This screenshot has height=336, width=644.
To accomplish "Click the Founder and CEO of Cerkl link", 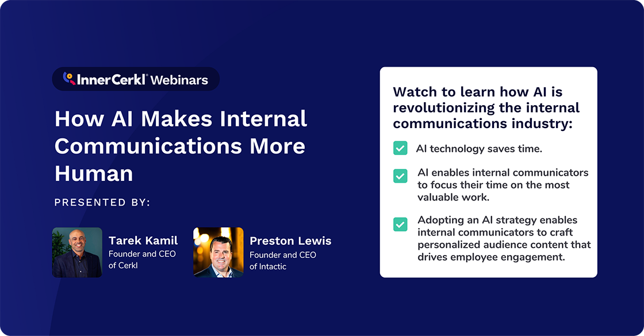I will [x=143, y=260].
